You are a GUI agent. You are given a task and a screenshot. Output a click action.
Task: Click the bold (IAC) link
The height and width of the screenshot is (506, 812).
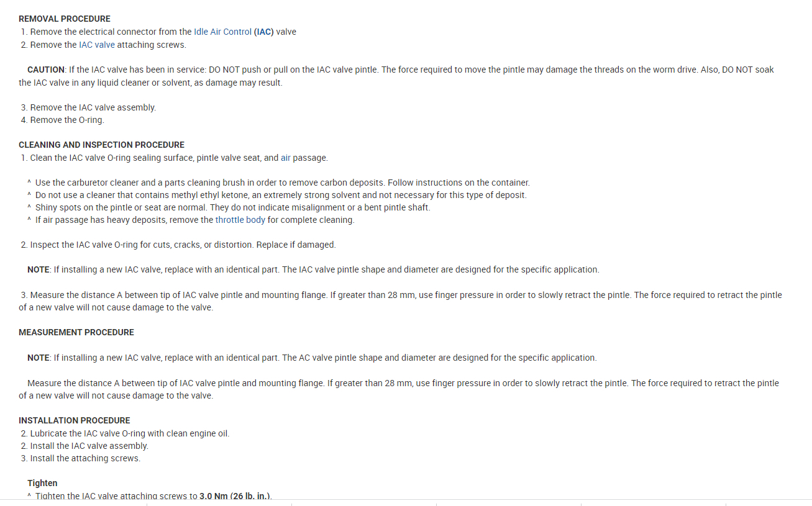point(263,32)
